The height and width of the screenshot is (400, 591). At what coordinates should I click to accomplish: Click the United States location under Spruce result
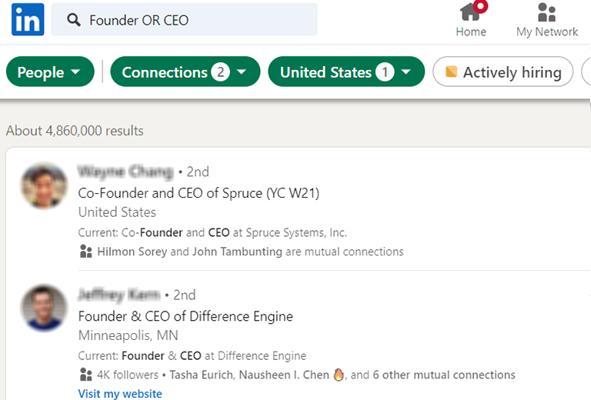click(117, 212)
